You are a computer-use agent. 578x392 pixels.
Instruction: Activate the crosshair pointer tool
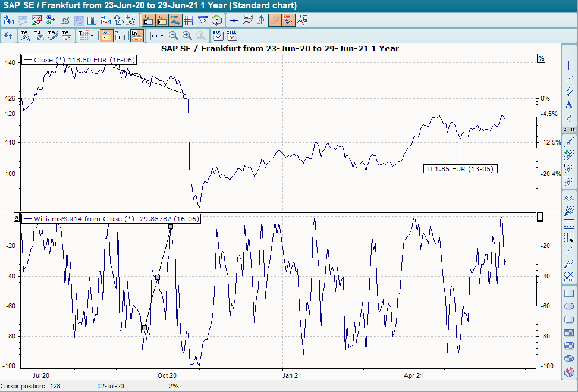[x=234, y=20]
